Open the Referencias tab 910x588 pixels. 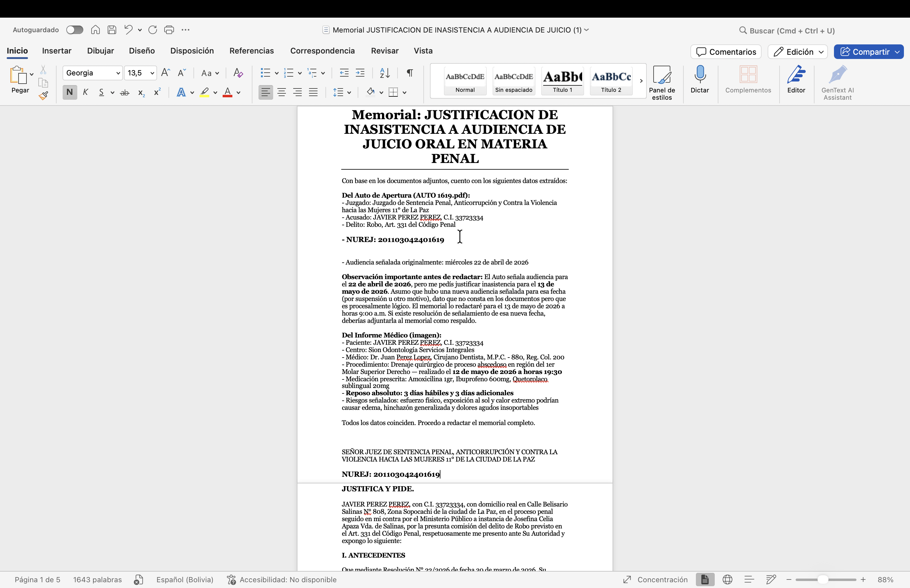tap(252, 51)
